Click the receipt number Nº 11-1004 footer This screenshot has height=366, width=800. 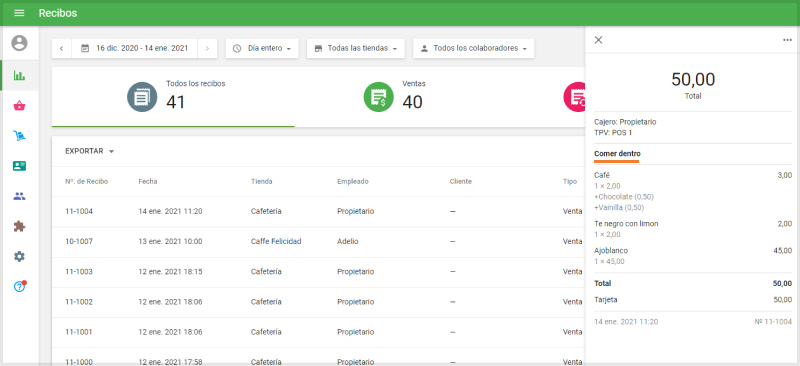(773, 322)
